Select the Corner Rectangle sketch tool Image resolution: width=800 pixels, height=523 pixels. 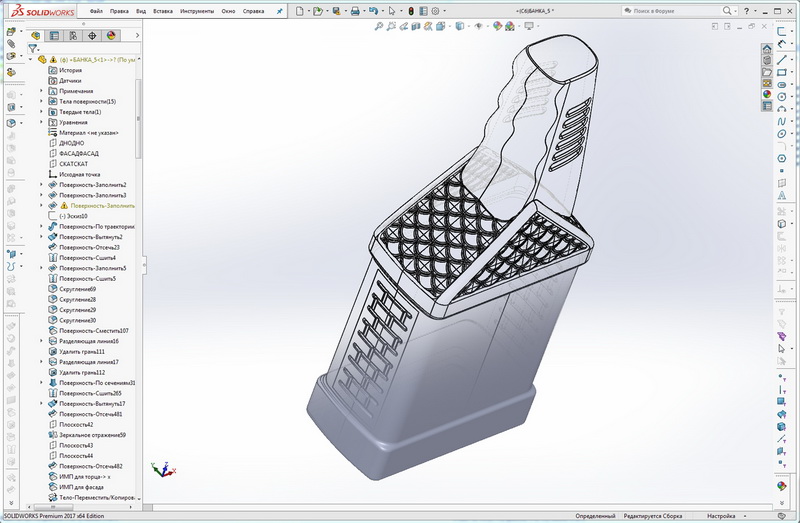pos(782,72)
